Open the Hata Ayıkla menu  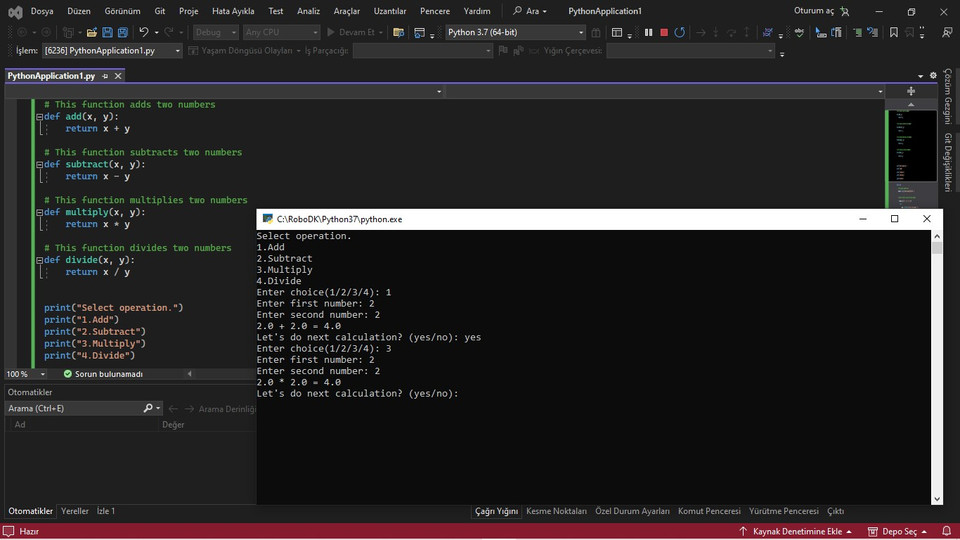point(233,11)
